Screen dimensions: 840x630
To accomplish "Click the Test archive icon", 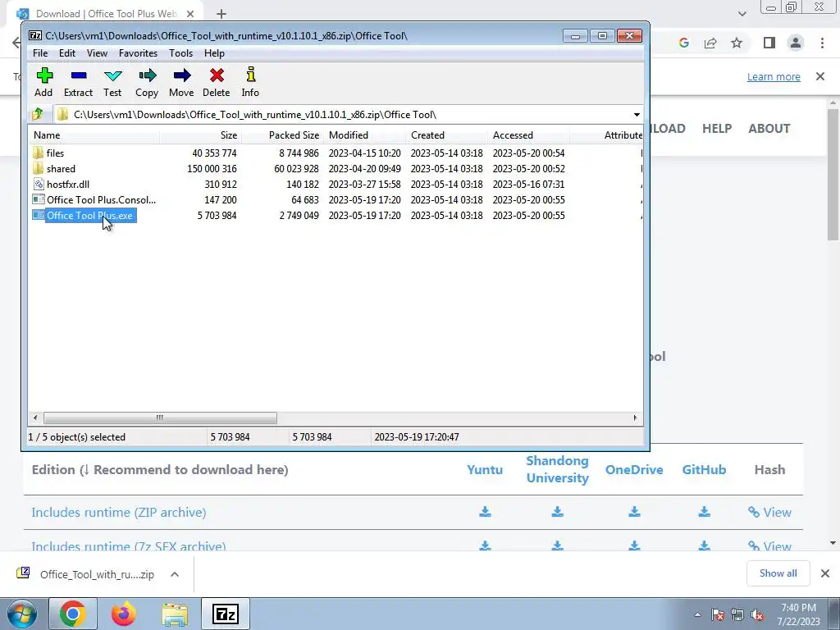I will pyautogui.click(x=113, y=75).
